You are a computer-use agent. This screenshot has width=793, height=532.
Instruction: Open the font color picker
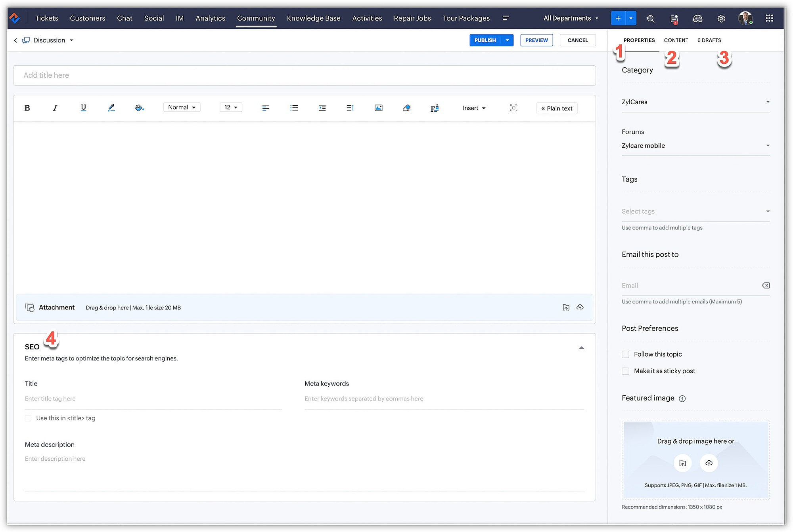click(x=111, y=108)
